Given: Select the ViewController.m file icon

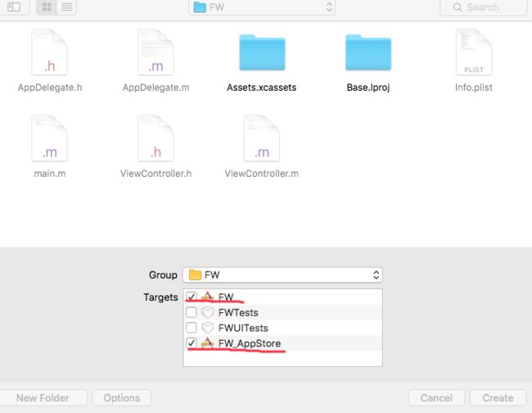Looking at the screenshot, I should pos(262,138).
